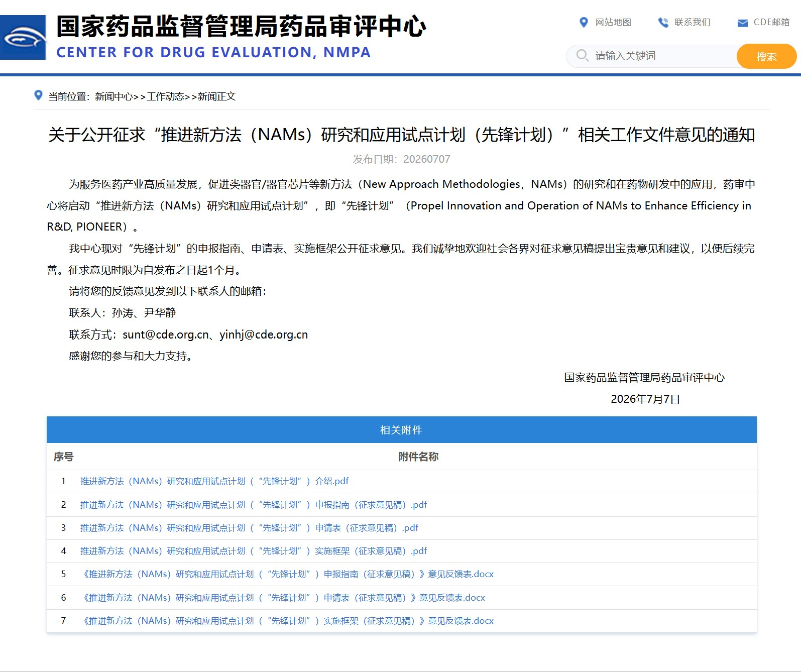Click the site map location pin icon
This screenshot has height=672, width=801.
pyautogui.click(x=584, y=22)
